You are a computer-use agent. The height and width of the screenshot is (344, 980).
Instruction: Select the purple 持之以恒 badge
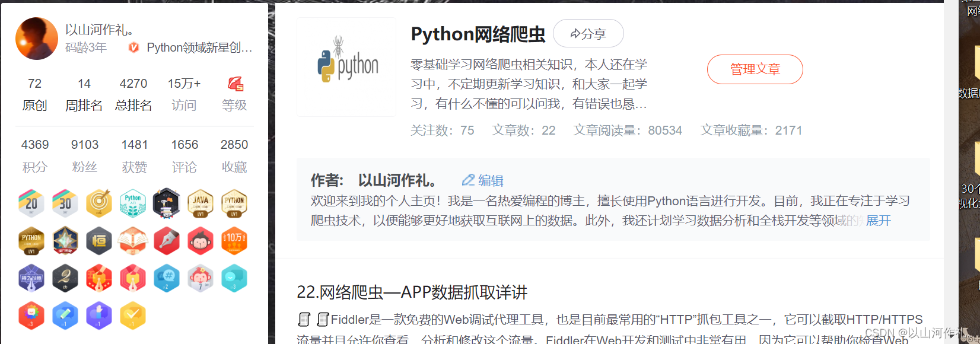point(31,278)
